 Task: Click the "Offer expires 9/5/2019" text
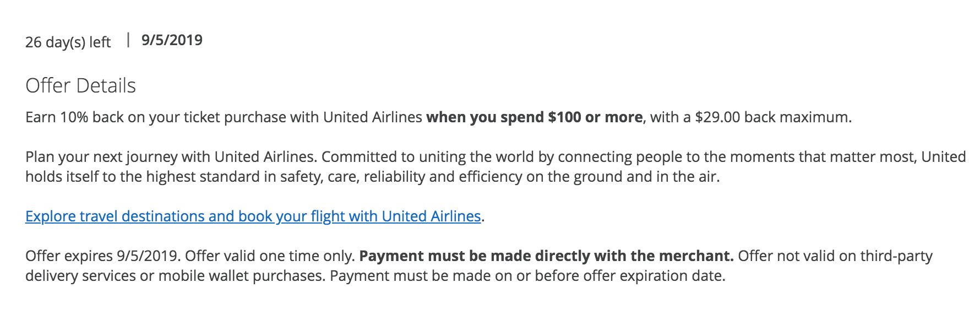102,256
